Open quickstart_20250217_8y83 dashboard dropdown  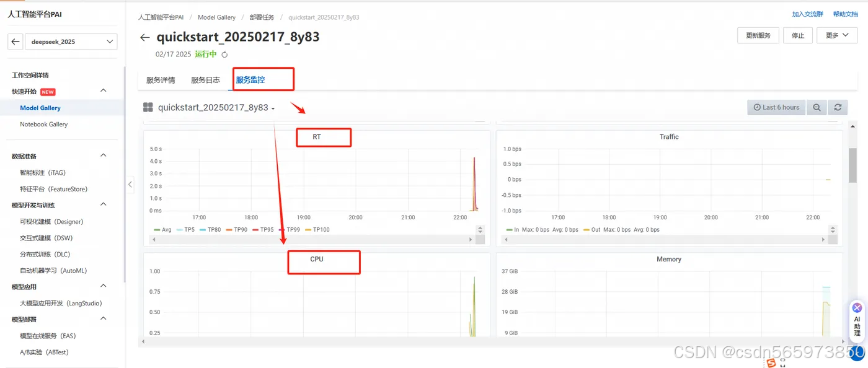coord(216,108)
